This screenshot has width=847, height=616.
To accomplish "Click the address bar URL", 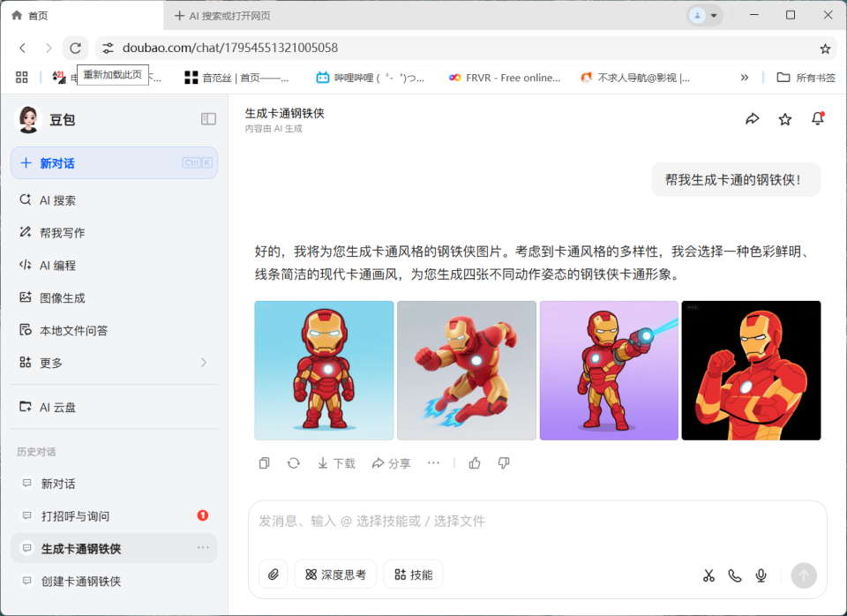I will (x=230, y=48).
